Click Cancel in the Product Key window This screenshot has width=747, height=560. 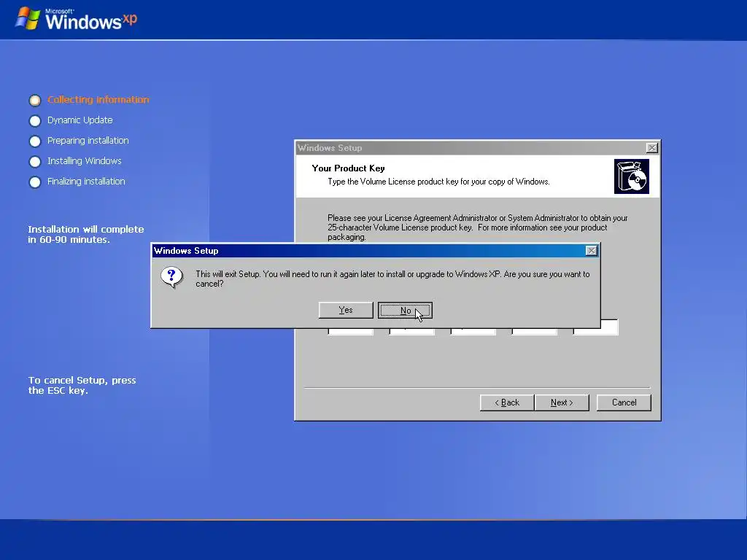point(624,402)
